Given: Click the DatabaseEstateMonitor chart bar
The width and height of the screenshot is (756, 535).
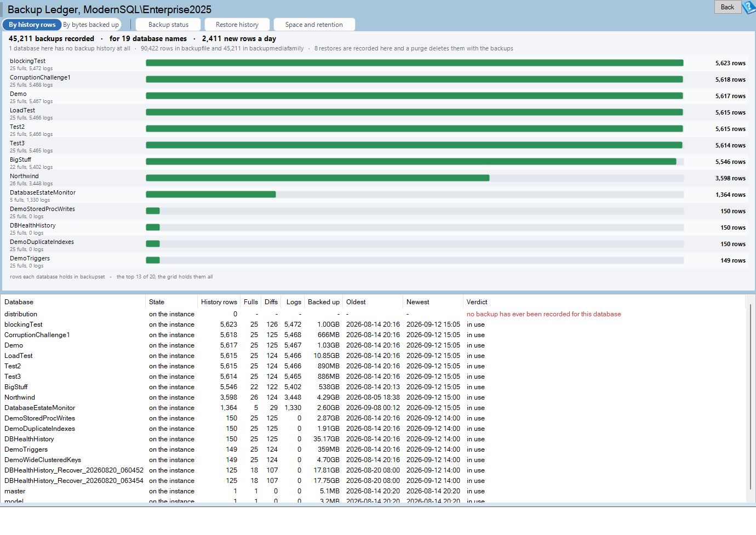Looking at the screenshot, I should (211, 195).
